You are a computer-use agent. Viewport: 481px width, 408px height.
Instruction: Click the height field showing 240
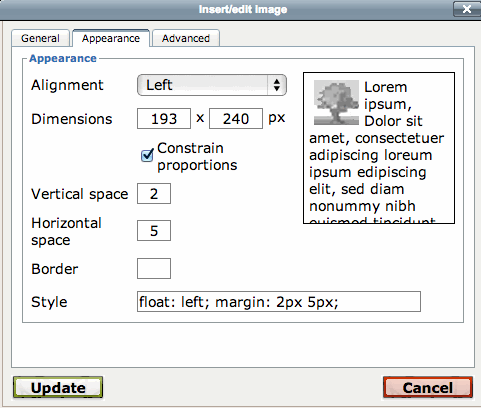236,118
